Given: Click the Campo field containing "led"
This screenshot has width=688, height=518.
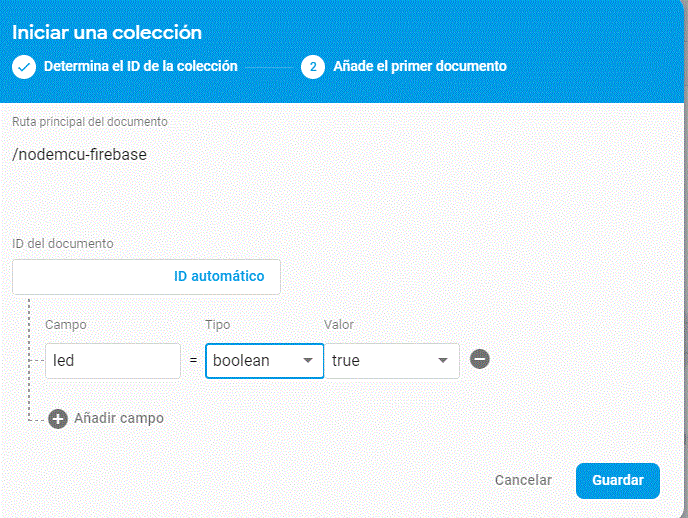Looking at the screenshot, I should click(x=112, y=361).
